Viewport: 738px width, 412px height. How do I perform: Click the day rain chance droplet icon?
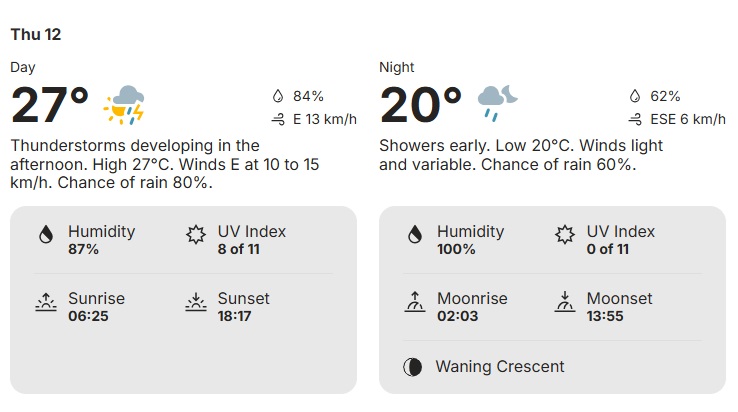[x=278, y=96]
